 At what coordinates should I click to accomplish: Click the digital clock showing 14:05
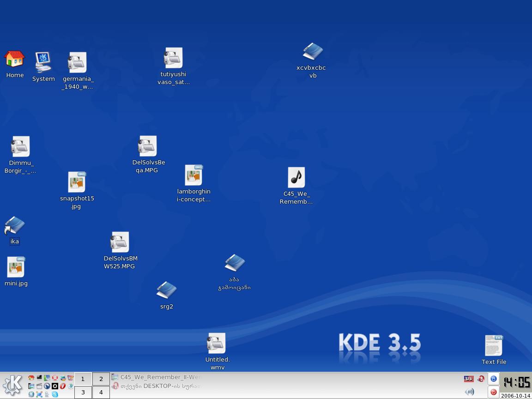[x=516, y=382]
